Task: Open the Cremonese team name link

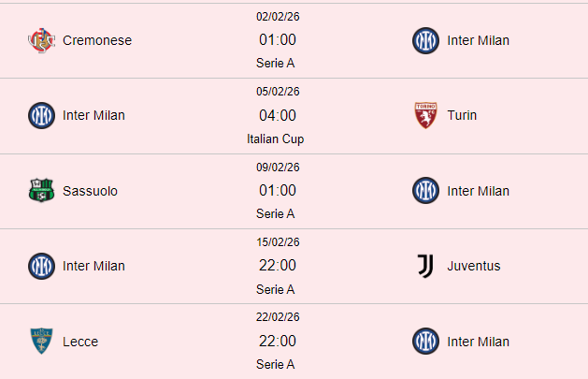Action: tap(97, 40)
